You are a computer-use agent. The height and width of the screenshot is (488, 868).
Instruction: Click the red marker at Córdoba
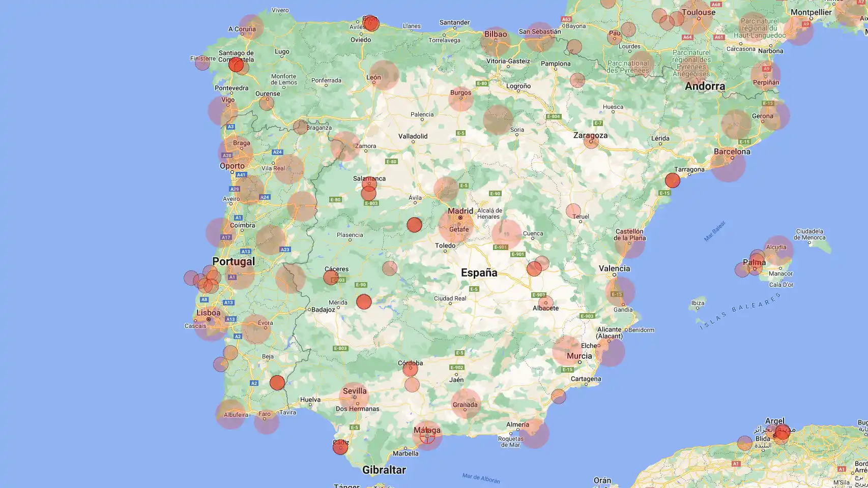[410, 369]
